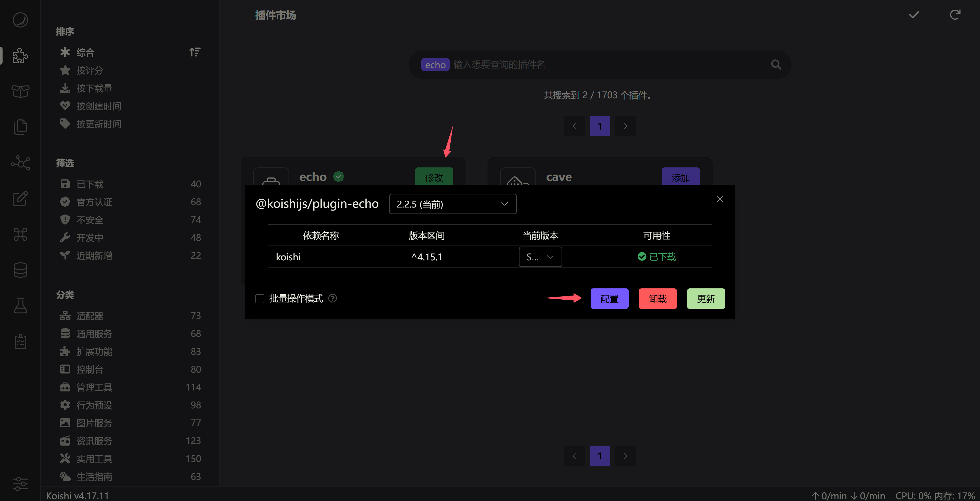The height and width of the screenshot is (501, 980).
Task: Select the database icon in the sidebar
Action: [x=20, y=270]
